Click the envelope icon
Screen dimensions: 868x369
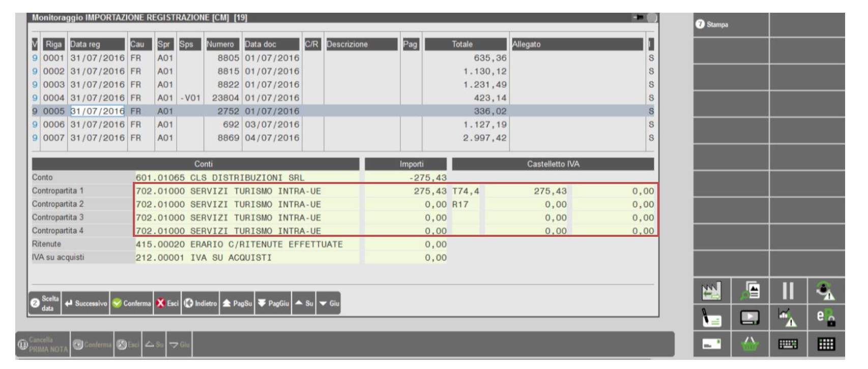coord(711,344)
